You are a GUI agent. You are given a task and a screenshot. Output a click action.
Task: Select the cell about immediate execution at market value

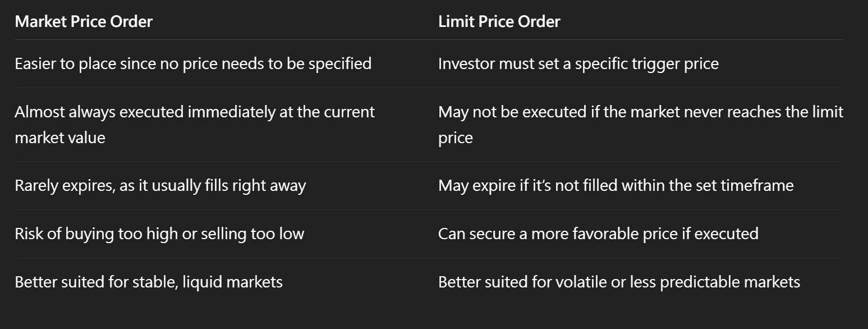(x=195, y=125)
